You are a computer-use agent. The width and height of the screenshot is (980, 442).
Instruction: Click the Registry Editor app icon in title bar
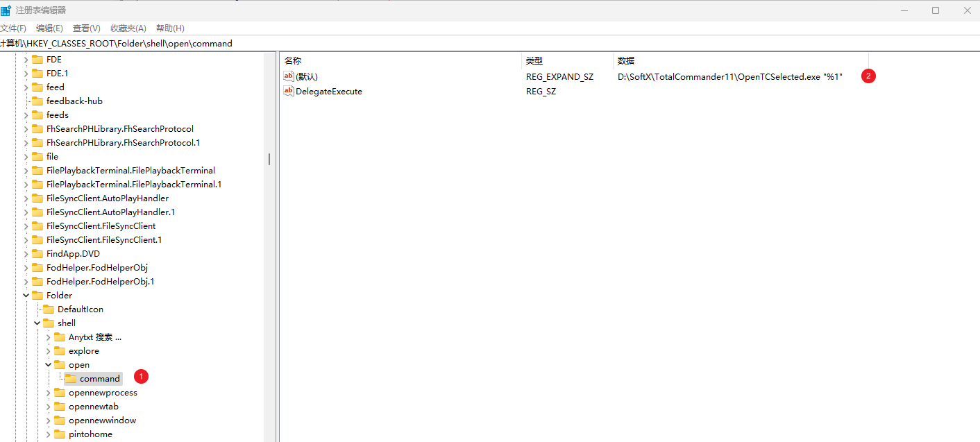6,10
